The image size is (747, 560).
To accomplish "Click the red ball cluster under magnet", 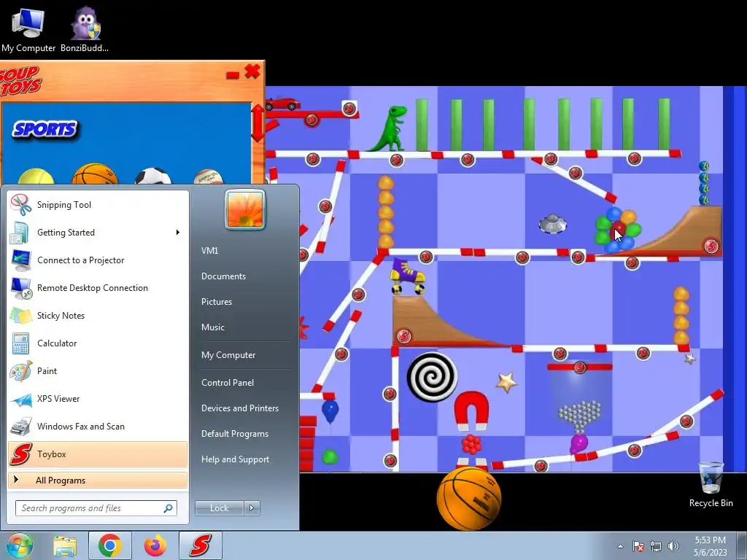I will [472, 444].
